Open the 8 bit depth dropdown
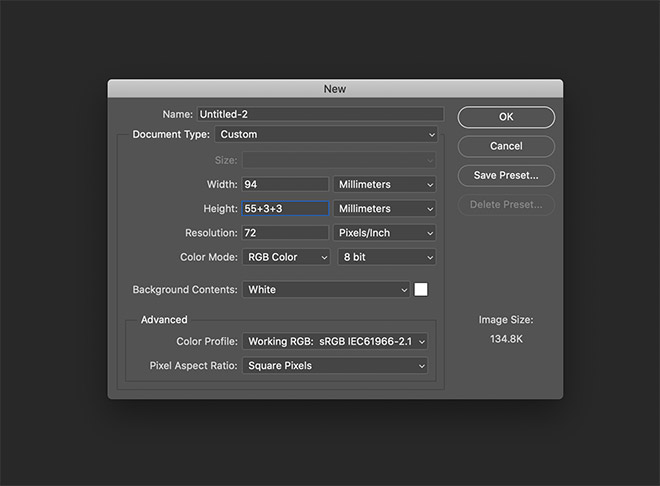Image resolution: width=660 pixels, height=486 pixels. (x=385, y=257)
